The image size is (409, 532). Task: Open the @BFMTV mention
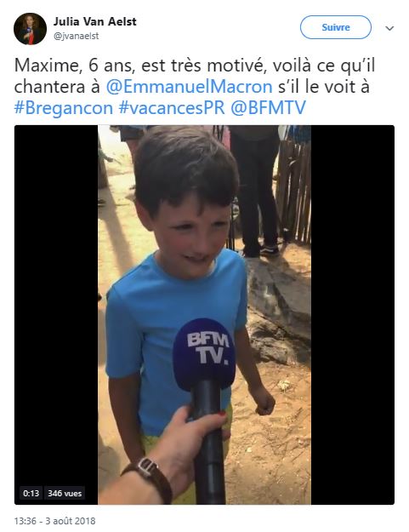point(268,108)
